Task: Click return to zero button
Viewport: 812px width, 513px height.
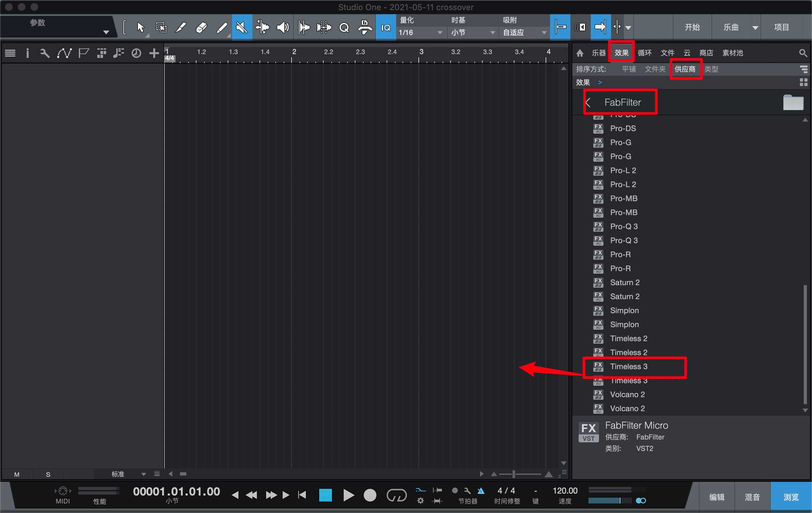Action: 302,495
